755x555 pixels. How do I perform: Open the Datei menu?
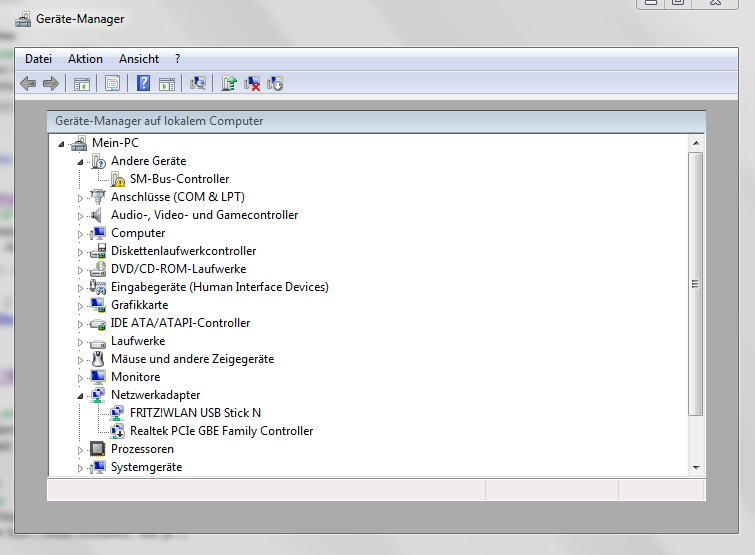tap(39, 59)
